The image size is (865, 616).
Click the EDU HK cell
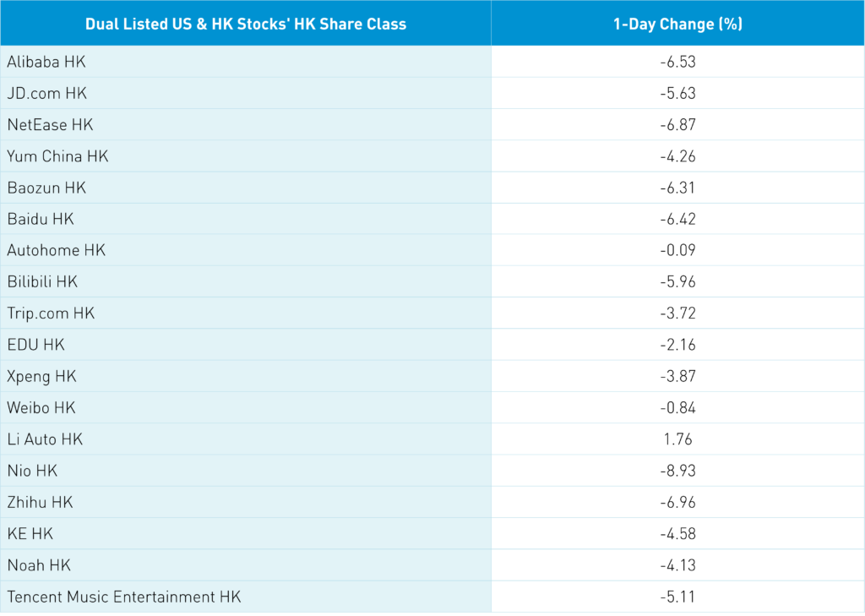click(x=35, y=345)
